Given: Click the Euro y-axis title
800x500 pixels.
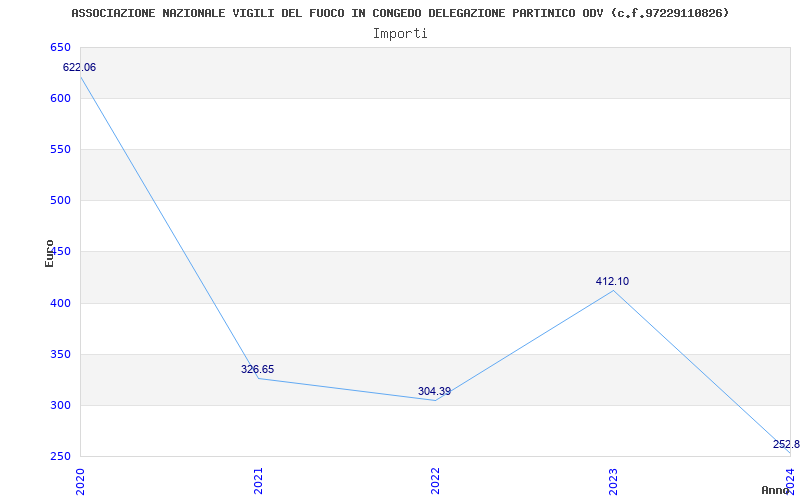Looking at the screenshot, I should [49, 253].
